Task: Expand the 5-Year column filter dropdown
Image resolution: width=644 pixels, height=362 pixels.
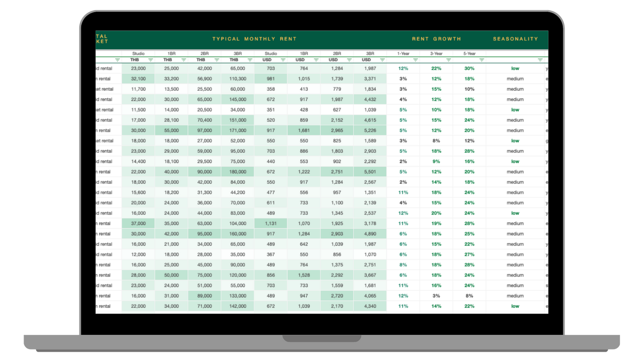Action: [x=482, y=59]
